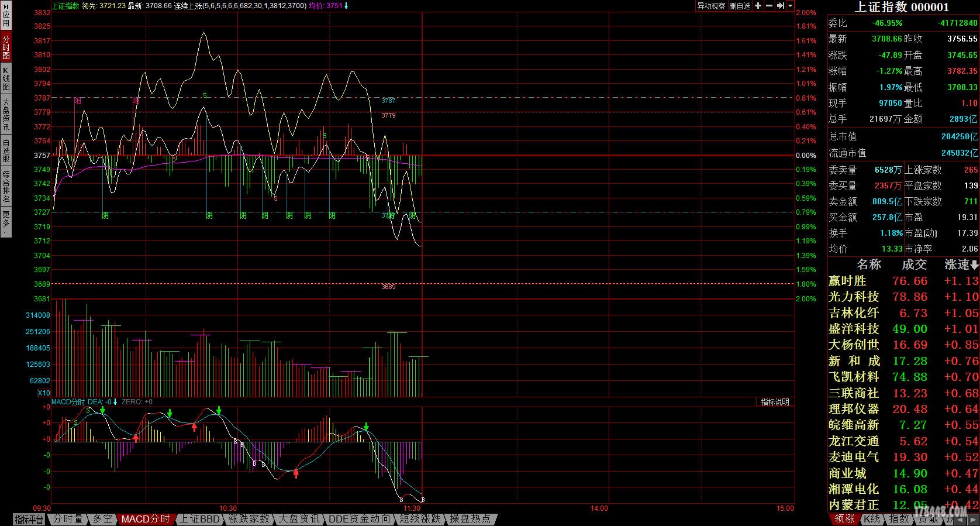Image resolution: width=980 pixels, height=526 pixels.
Task: Switch to the K线 list tab
Action: (872, 520)
